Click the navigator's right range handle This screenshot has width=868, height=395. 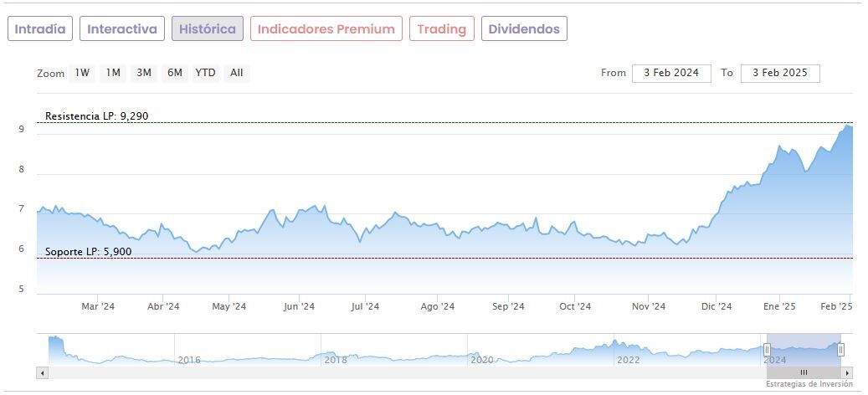coord(840,350)
